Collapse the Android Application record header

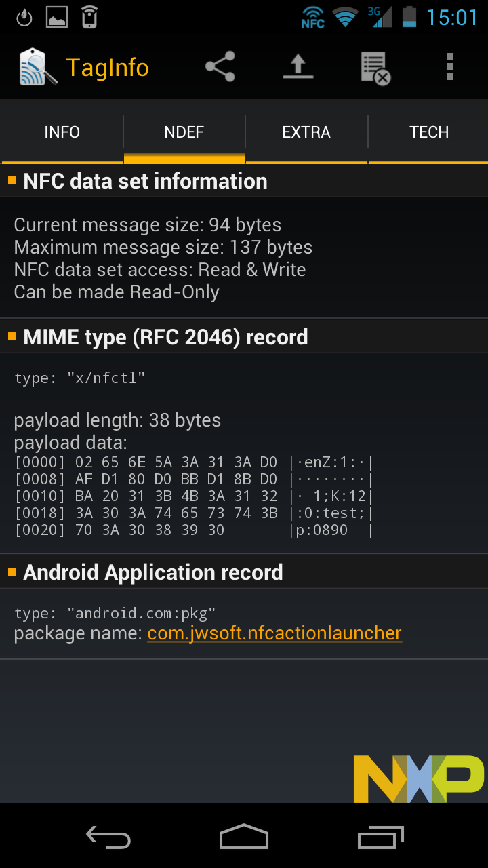(153, 572)
